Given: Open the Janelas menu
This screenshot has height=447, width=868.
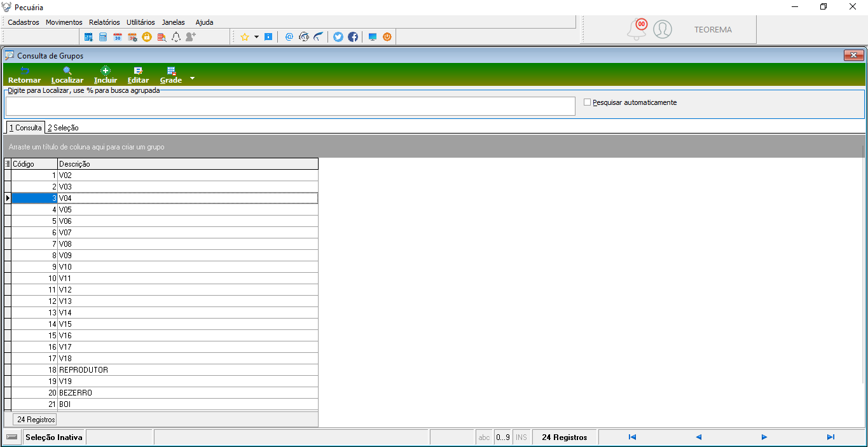Looking at the screenshot, I should [174, 22].
